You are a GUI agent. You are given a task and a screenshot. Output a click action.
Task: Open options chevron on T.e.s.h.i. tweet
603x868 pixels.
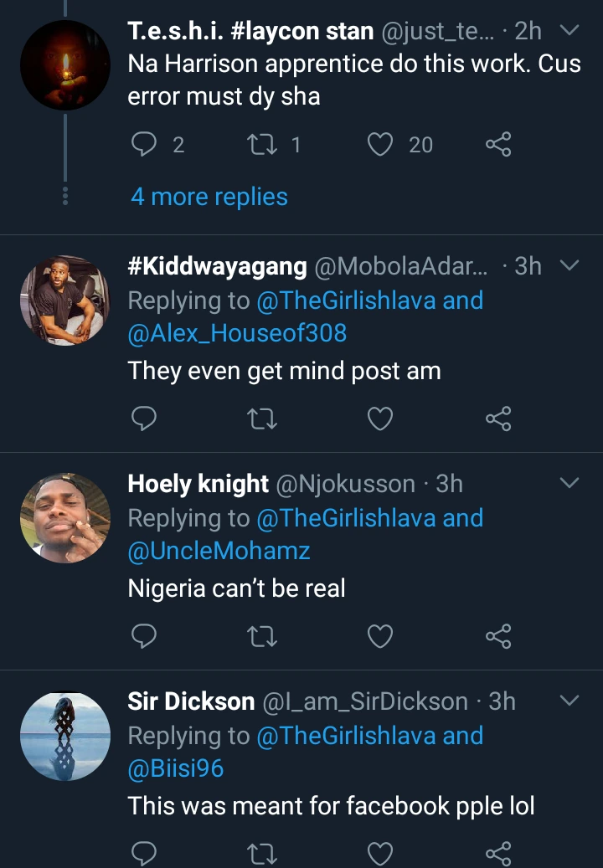click(569, 32)
